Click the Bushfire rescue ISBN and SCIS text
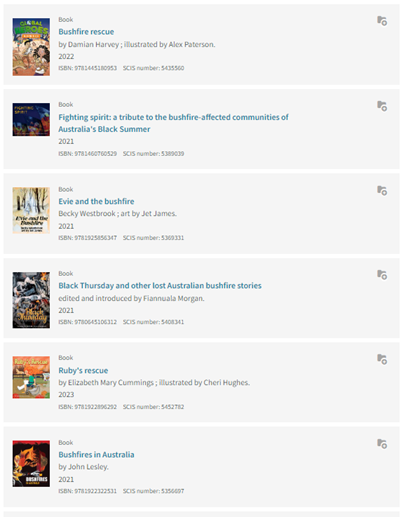The width and height of the screenshot is (415, 517). pyautogui.click(x=121, y=68)
